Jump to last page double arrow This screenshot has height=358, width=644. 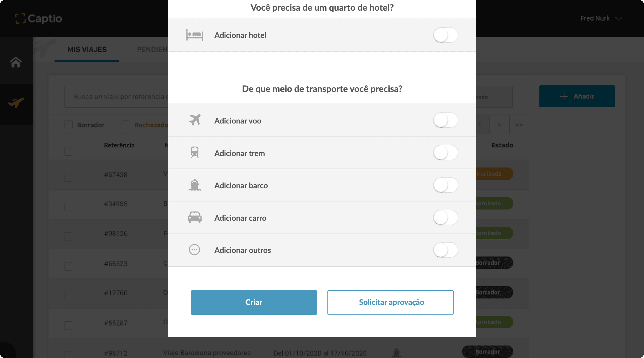tap(519, 125)
